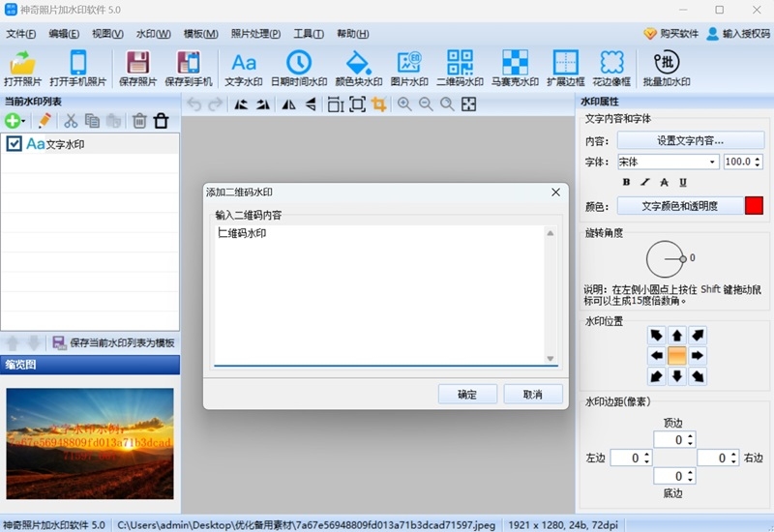The image size is (774, 532).
Task: Redo the last action
Action: tap(215, 104)
